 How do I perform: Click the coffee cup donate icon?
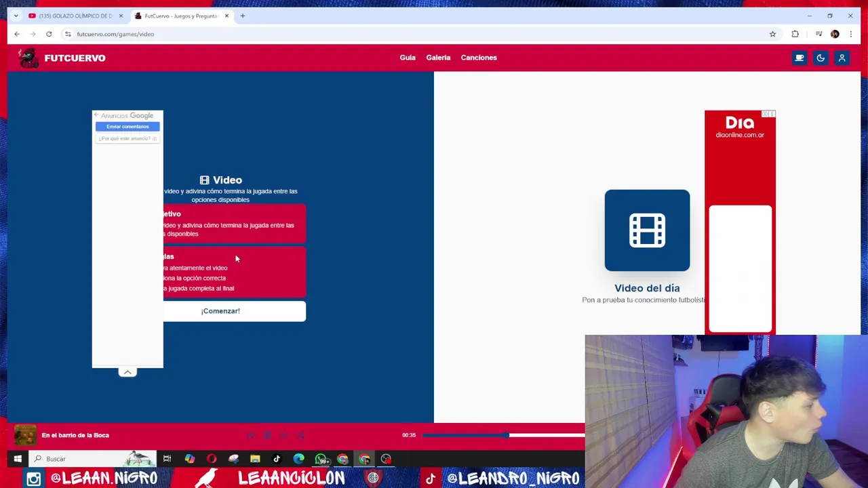(800, 58)
